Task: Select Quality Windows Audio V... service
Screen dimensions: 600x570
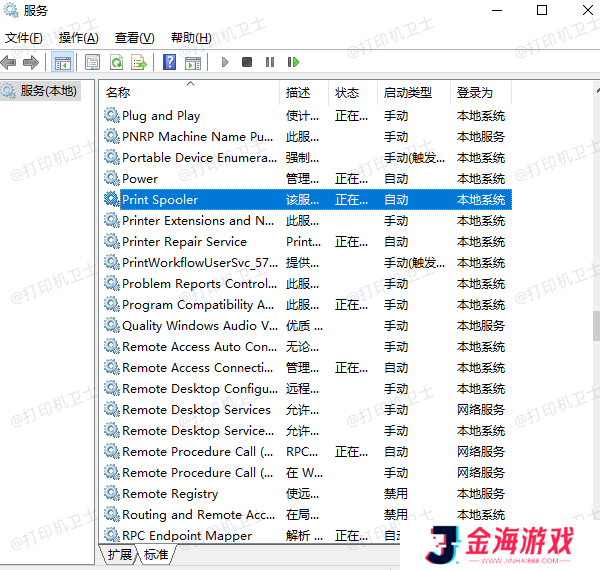Action: (x=200, y=326)
